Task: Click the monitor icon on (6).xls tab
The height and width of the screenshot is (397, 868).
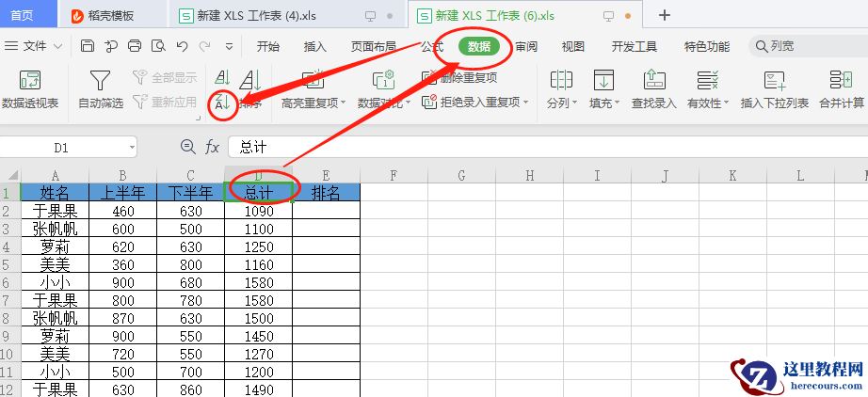Action: click(x=608, y=17)
